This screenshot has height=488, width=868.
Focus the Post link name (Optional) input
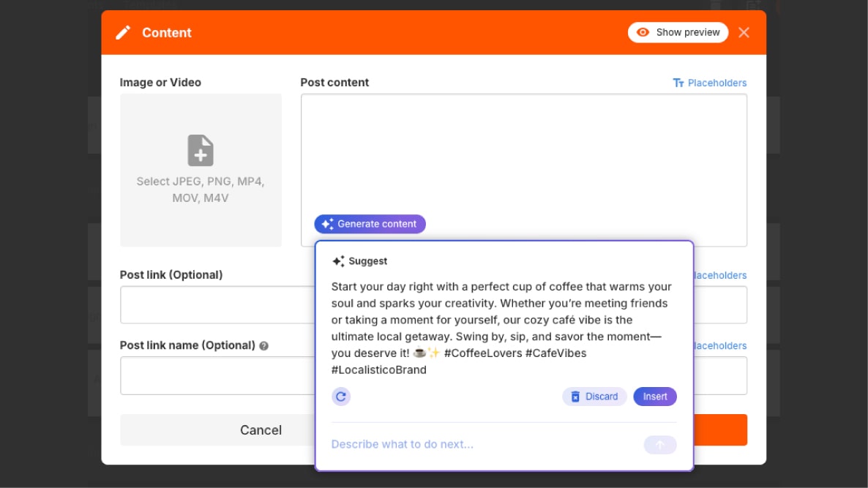point(217,375)
